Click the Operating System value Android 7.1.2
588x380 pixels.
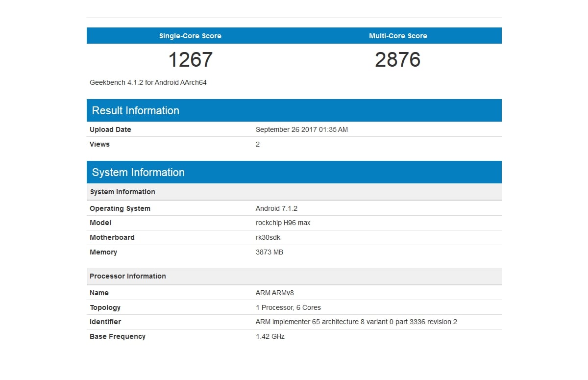[x=277, y=208]
